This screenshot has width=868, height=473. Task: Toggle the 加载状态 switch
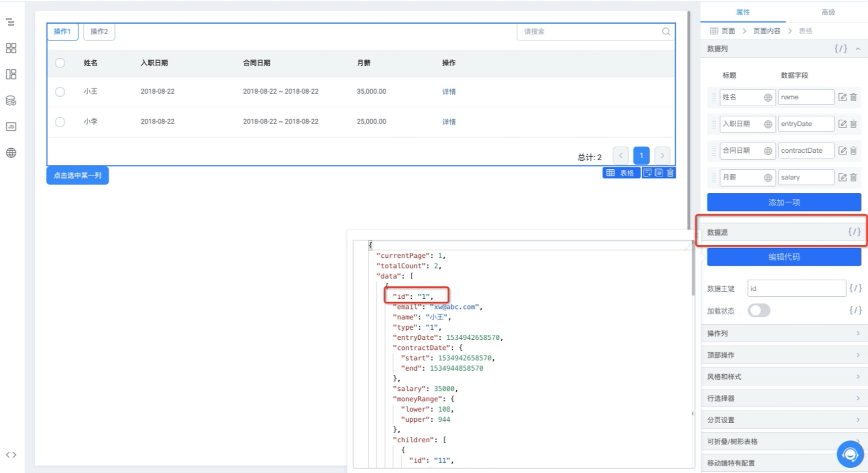point(758,311)
